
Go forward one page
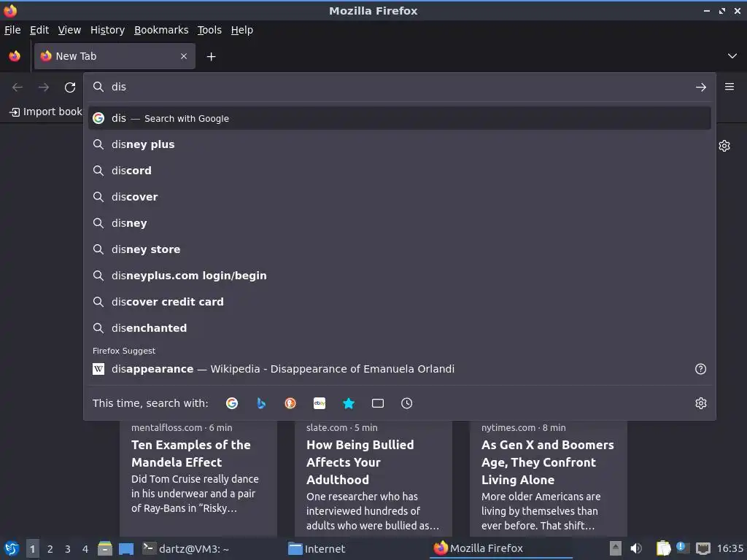coord(44,87)
